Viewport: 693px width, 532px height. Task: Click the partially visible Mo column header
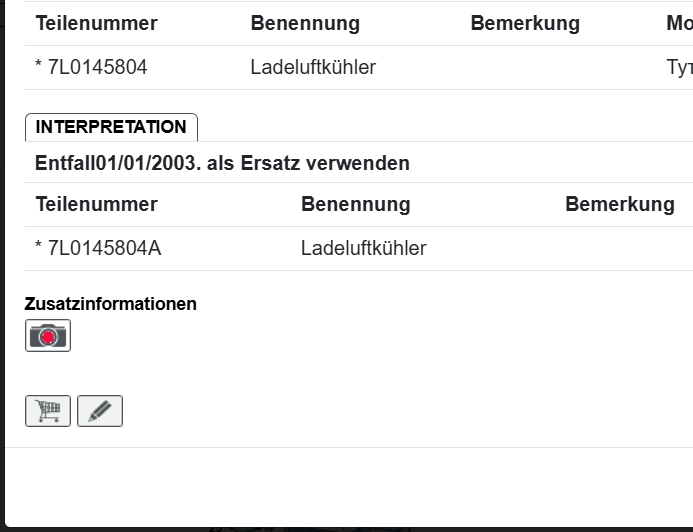pos(679,24)
